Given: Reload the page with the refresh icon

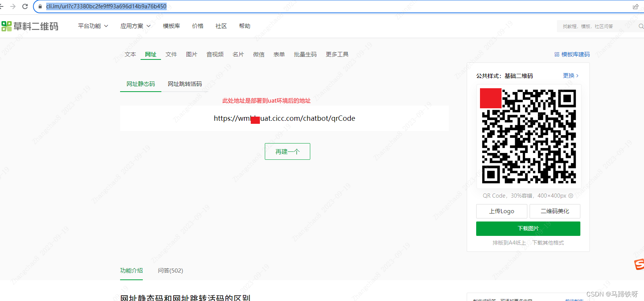Looking at the screenshot, I should (x=25, y=6).
